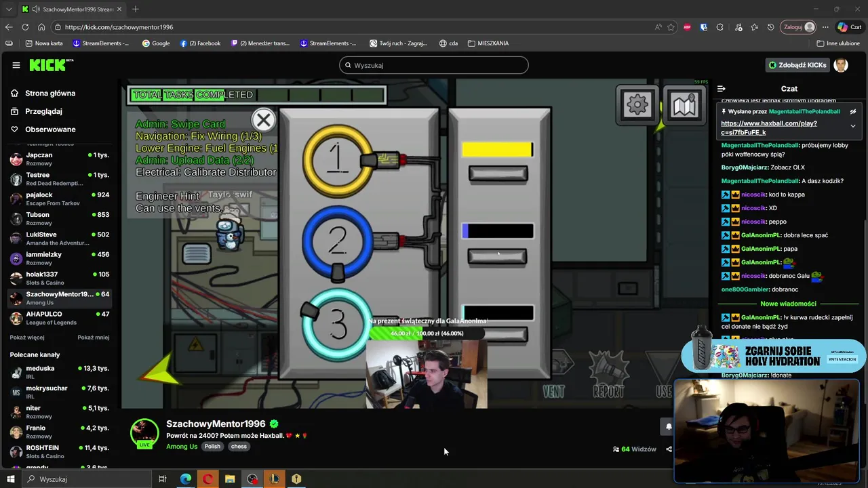This screenshot has width=868, height=488.
Task: Expand list with Pokaż więcej
Action: coord(27,338)
